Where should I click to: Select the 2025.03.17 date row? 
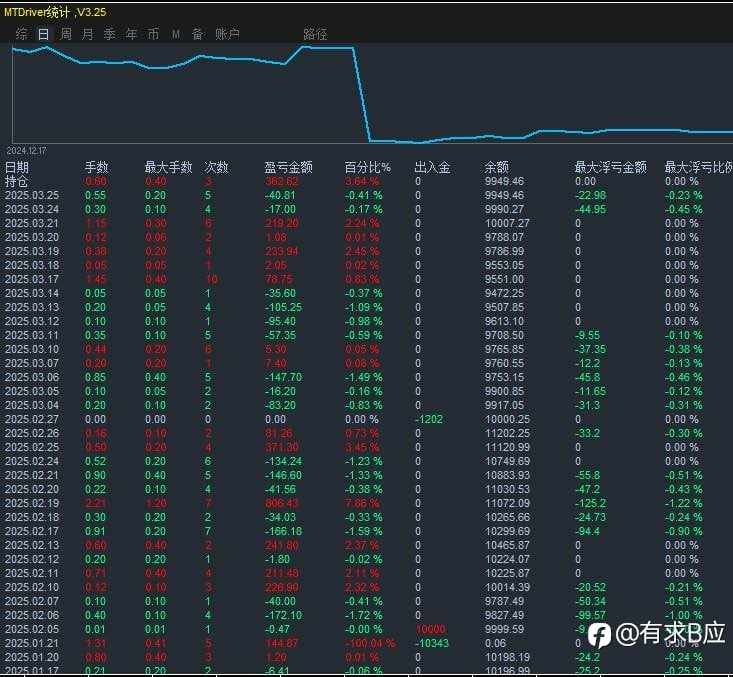366,279
